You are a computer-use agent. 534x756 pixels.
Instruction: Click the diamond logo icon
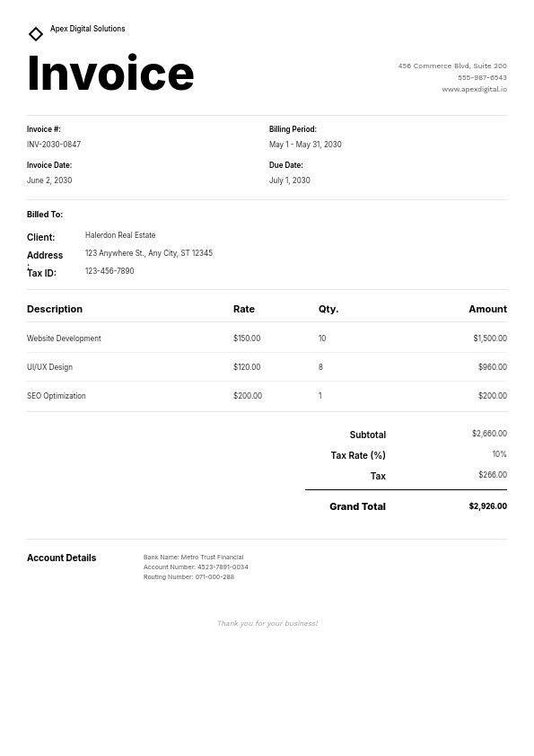coord(36,34)
